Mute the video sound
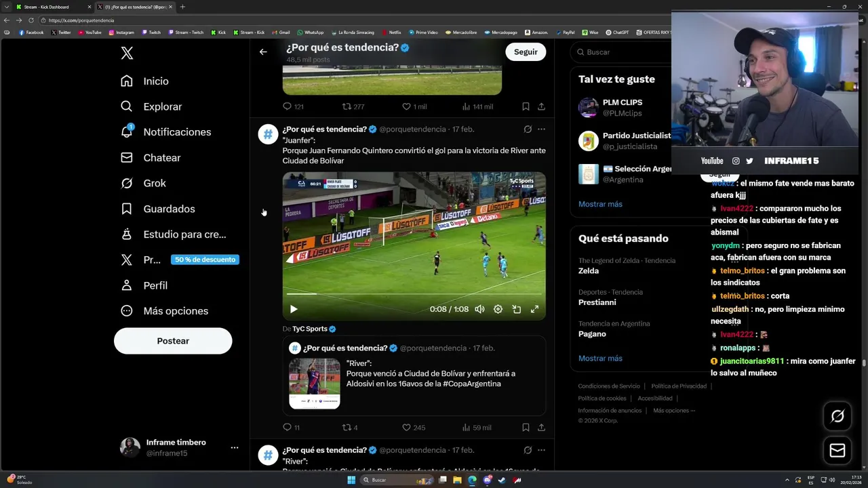Image resolution: width=868 pixels, height=488 pixels. (479, 309)
